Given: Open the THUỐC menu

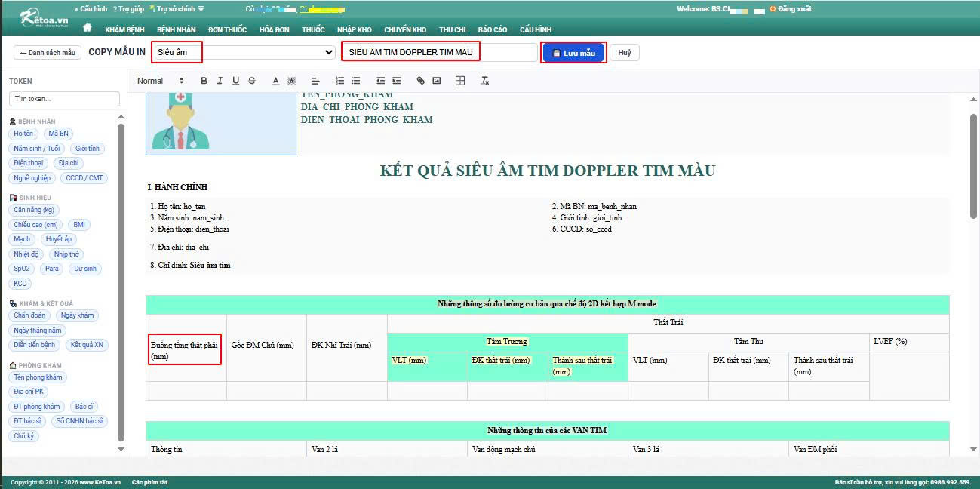Looking at the screenshot, I should 313,29.
